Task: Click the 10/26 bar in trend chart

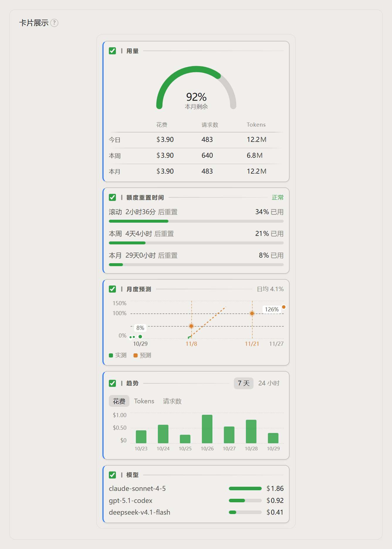Action: coord(207,429)
